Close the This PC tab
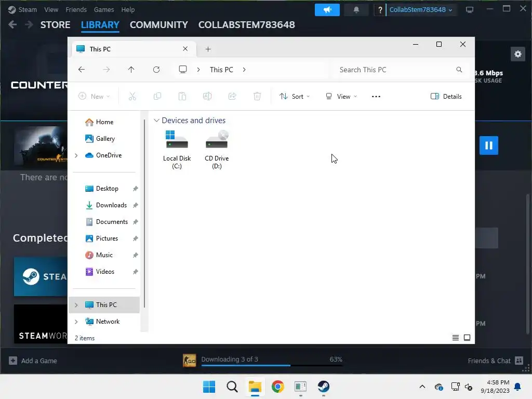This screenshot has height=399, width=532. pyautogui.click(x=185, y=49)
